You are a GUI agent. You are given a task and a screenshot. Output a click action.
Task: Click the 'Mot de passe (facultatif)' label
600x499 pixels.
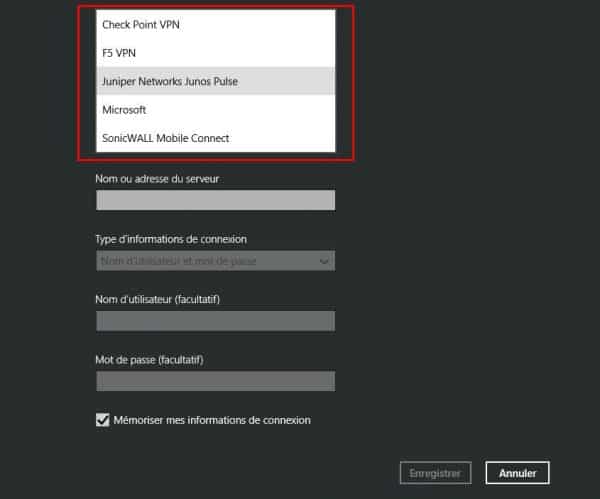156,359
